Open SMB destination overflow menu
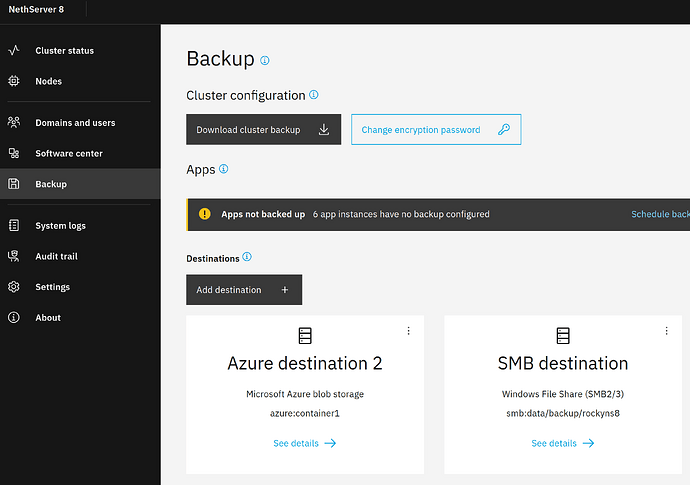690x485 pixels. click(666, 331)
